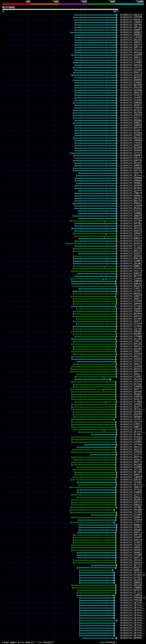Select label UniRef100_A7R938
The image size is (146, 644).
click(131, 452)
